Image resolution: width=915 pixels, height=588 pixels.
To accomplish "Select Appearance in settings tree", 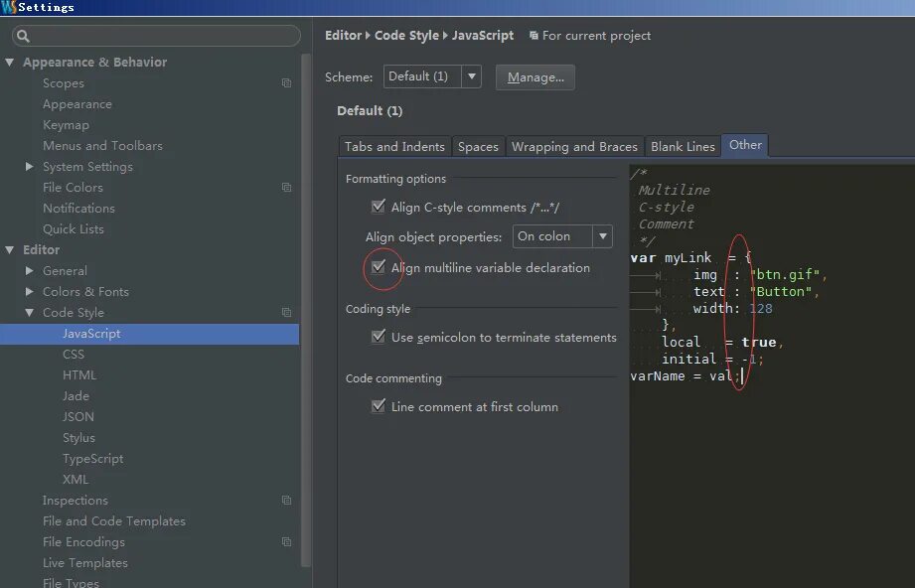I will (x=77, y=104).
